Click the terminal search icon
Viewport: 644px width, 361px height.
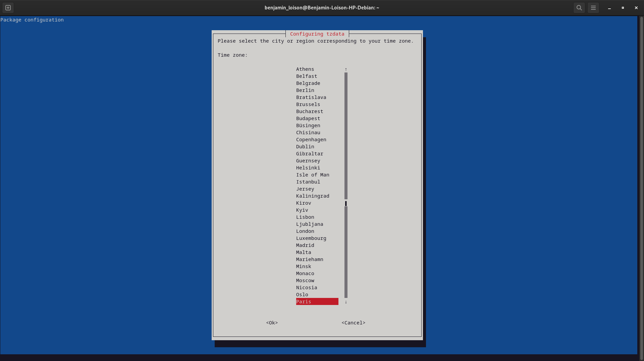tap(579, 8)
